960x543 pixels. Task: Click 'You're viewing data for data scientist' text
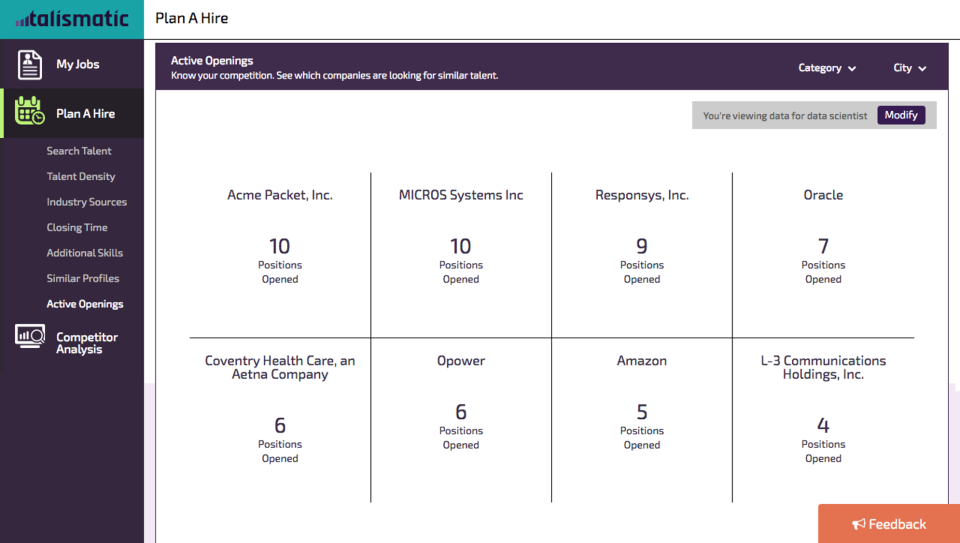[x=785, y=116]
